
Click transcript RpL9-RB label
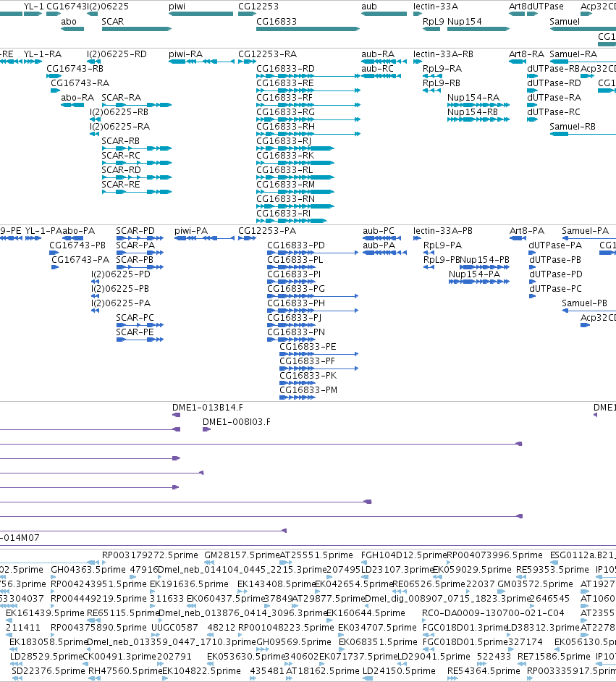442,83
